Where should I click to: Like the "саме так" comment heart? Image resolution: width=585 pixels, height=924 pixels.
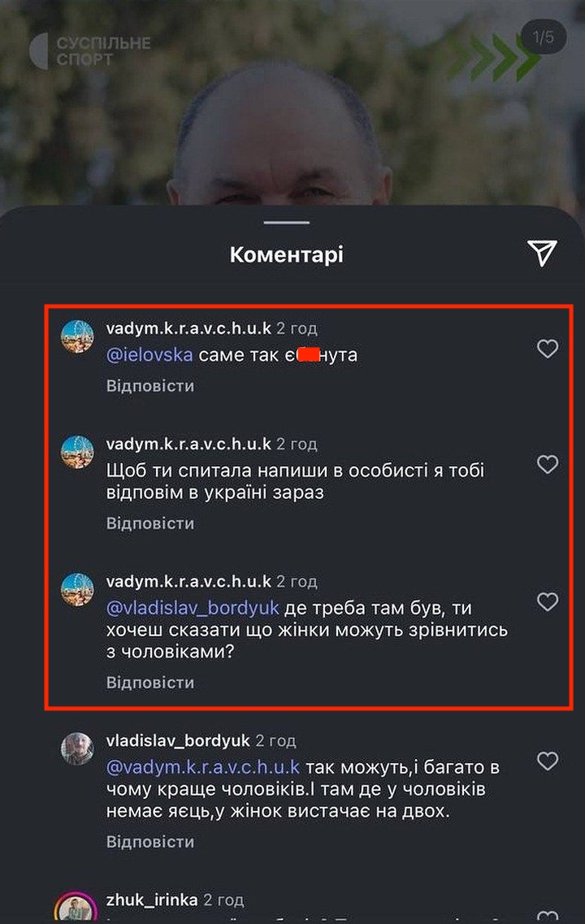pyautogui.click(x=548, y=349)
